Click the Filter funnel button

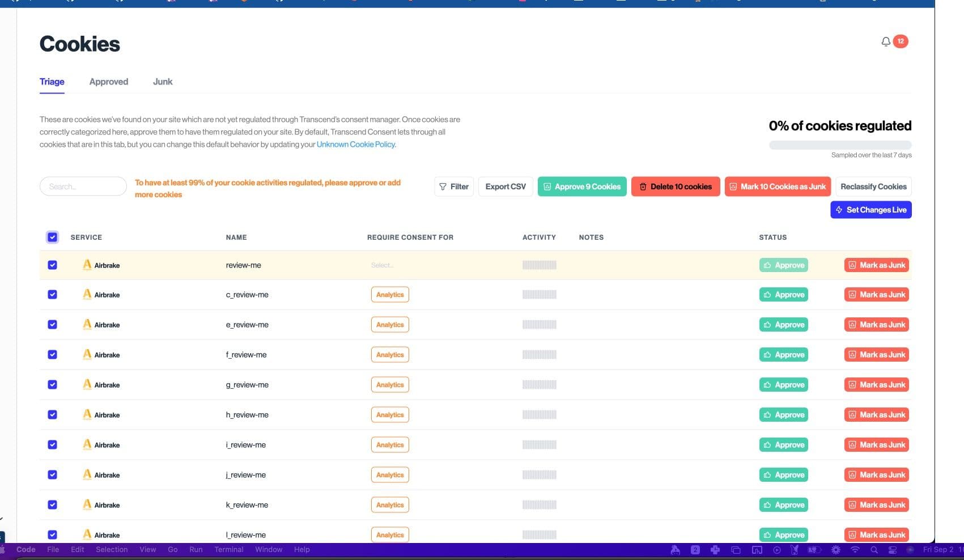(x=454, y=186)
